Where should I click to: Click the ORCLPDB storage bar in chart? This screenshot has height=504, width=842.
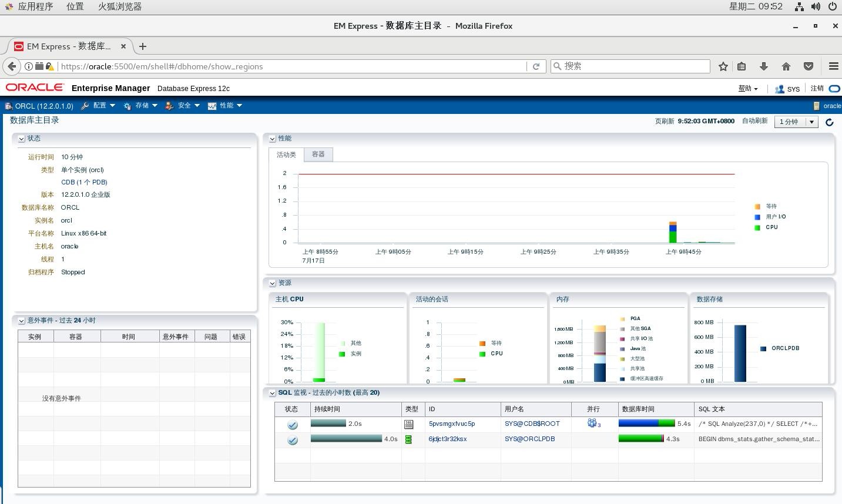click(x=740, y=353)
